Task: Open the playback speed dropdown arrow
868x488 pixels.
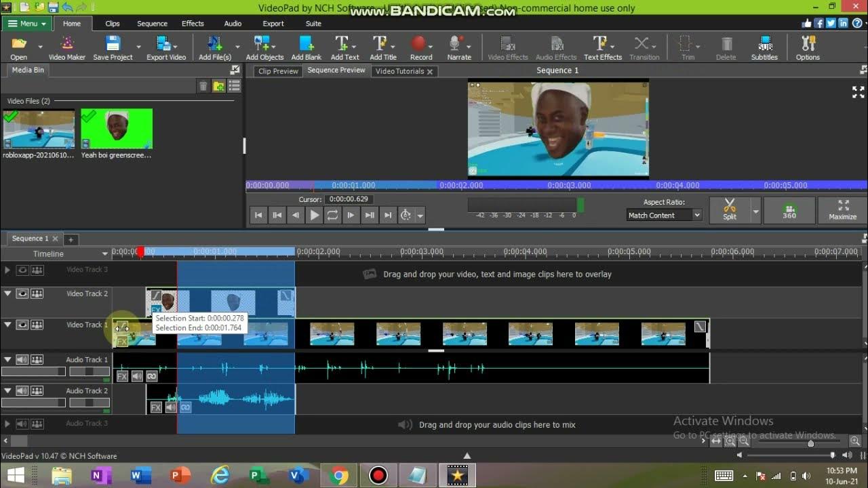Action: [420, 216]
